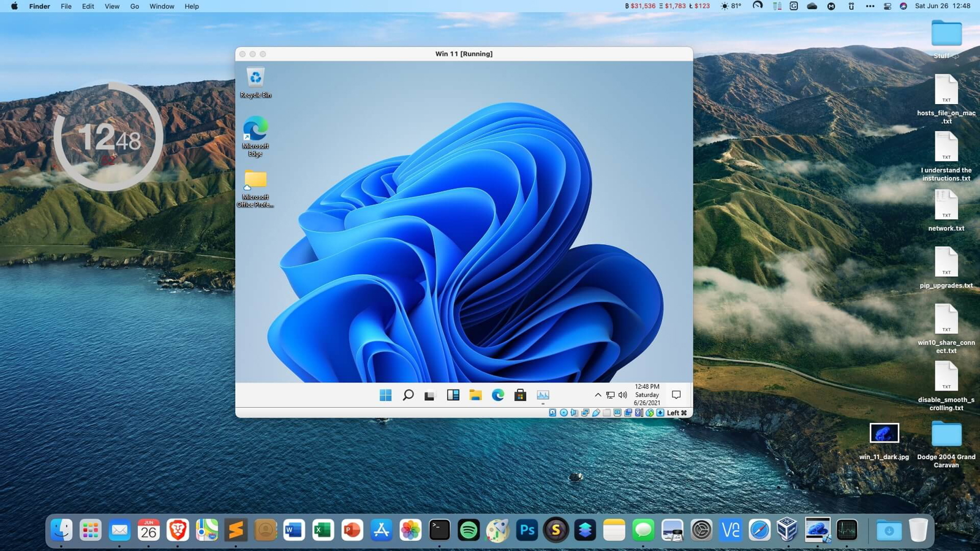Image resolution: width=980 pixels, height=551 pixels.
Task: Open the Microsoft Store from the taskbar
Action: pyautogui.click(x=520, y=395)
